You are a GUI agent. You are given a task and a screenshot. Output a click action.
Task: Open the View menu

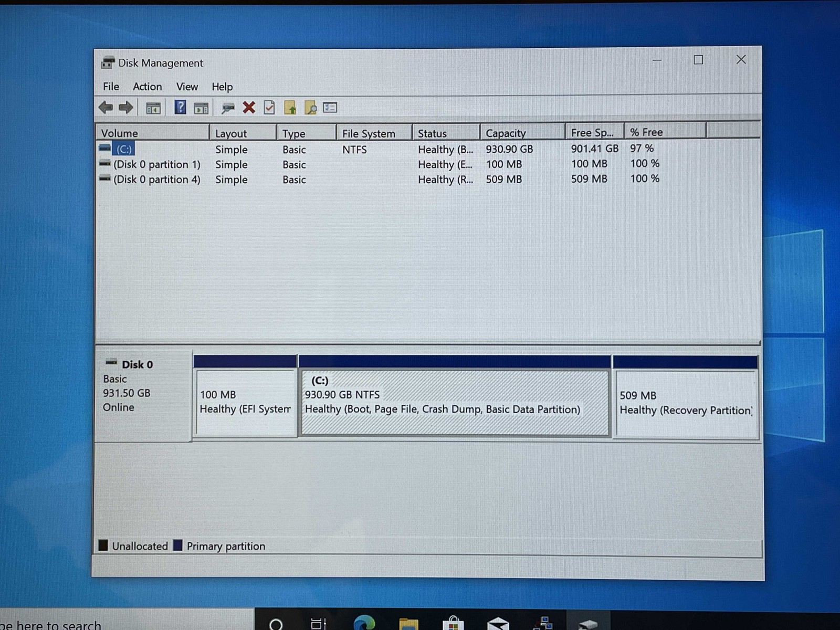click(x=187, y=87)
